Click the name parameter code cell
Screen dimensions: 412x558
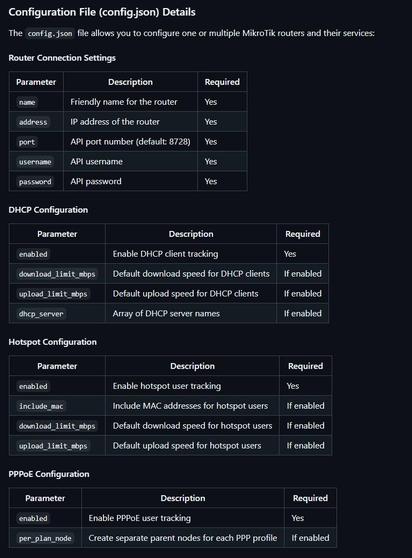(27, 102)
